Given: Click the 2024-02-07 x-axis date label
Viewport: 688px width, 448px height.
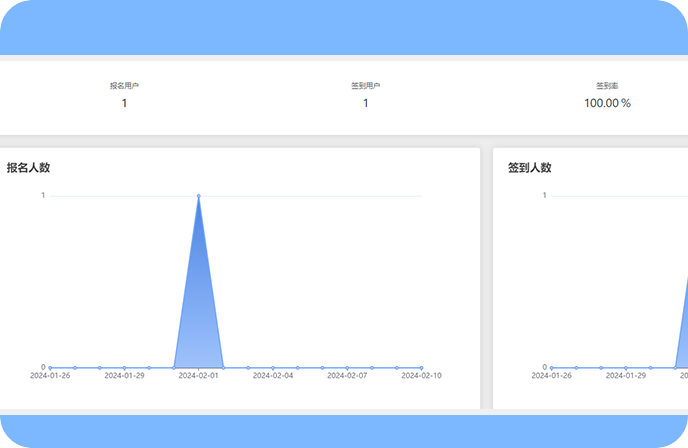Looking at the screenshot, I should point(347,376).
